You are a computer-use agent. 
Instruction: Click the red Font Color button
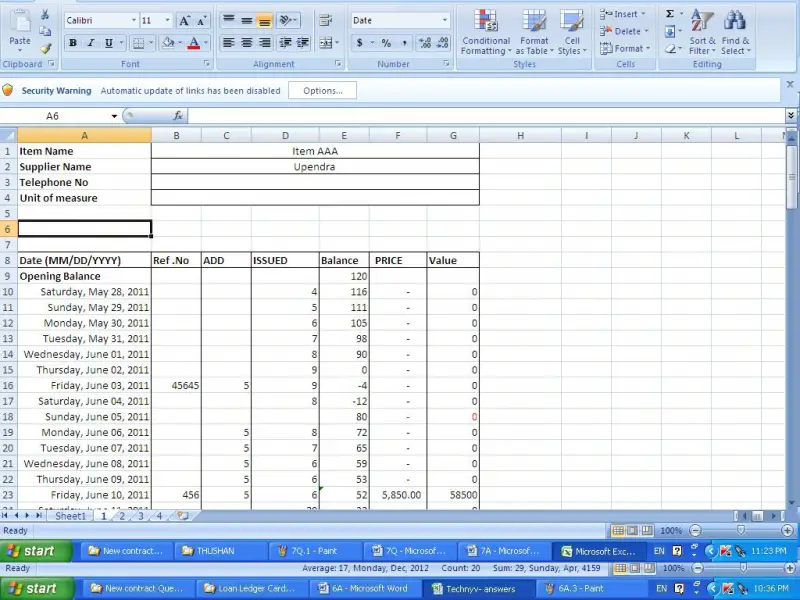tap(194, 43)
